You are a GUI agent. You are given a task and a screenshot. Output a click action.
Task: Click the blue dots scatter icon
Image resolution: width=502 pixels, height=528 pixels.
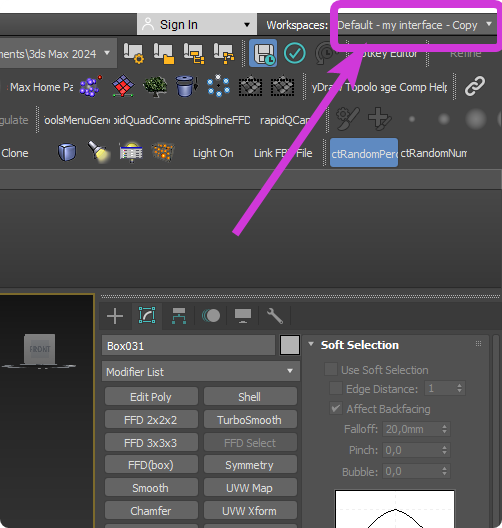219,86
